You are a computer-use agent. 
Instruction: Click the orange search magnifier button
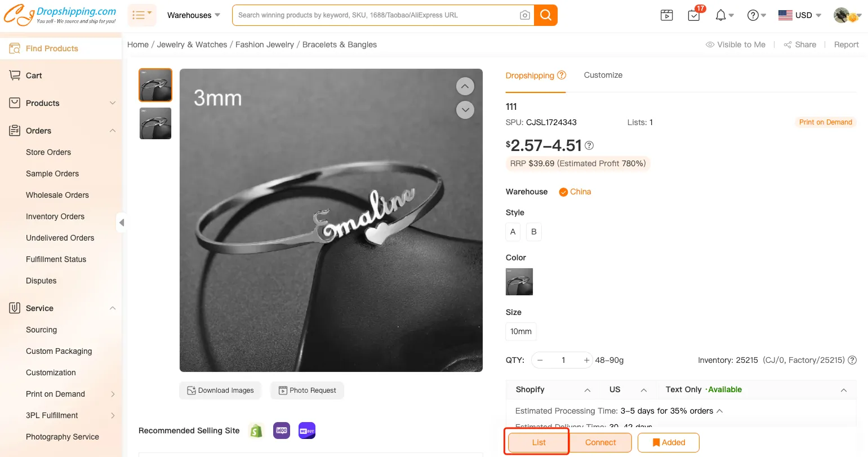click(546, 15)
